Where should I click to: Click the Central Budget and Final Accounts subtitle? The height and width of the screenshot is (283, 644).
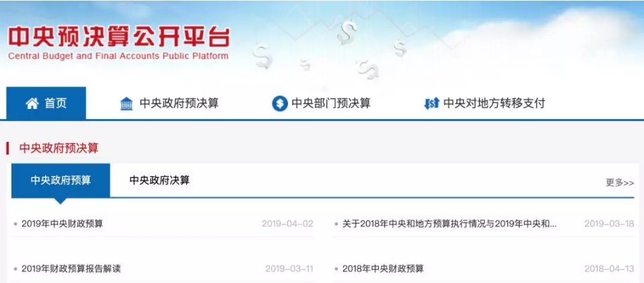click(118, 56)
